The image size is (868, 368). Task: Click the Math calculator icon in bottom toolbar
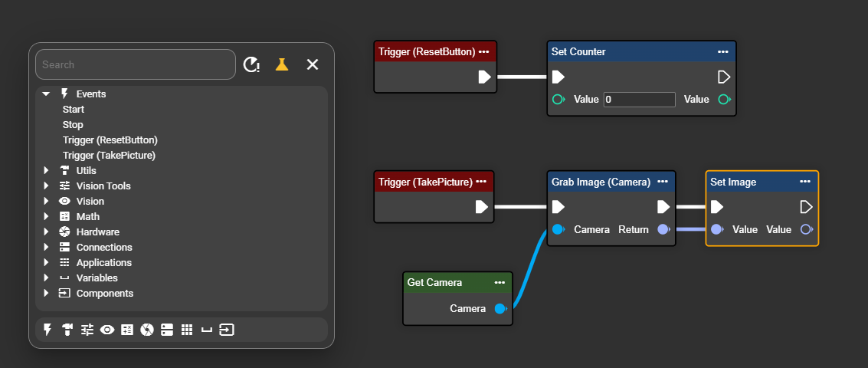pos(127,330)
